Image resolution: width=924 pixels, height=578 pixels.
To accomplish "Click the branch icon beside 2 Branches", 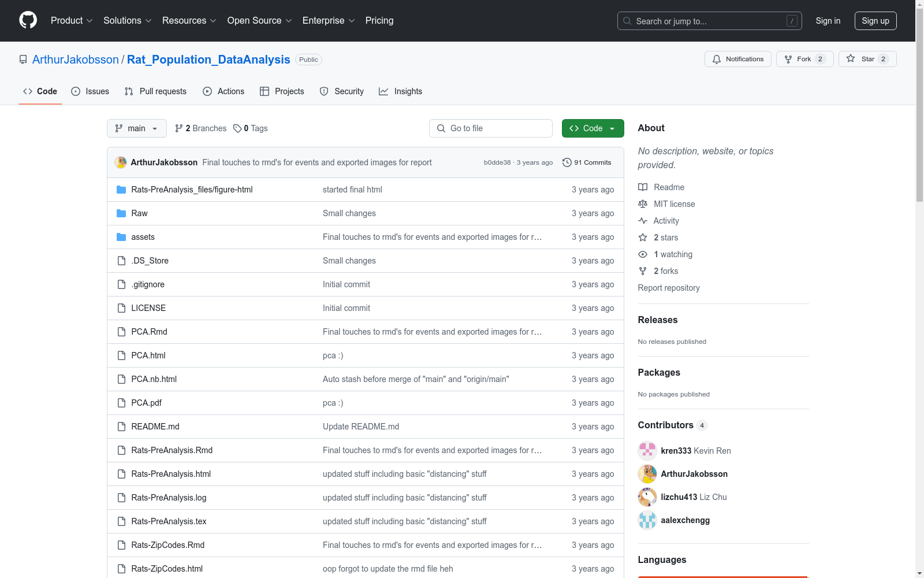I will pos(179,128).
